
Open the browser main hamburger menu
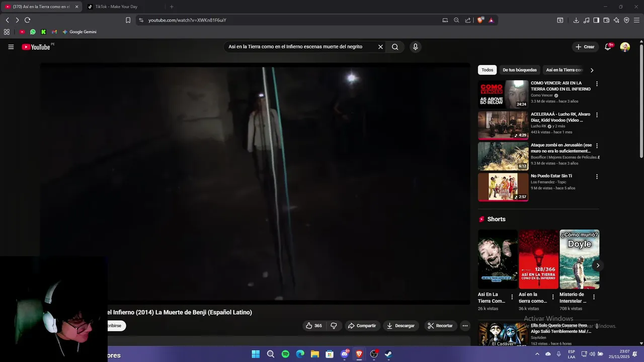coord(637,20)
